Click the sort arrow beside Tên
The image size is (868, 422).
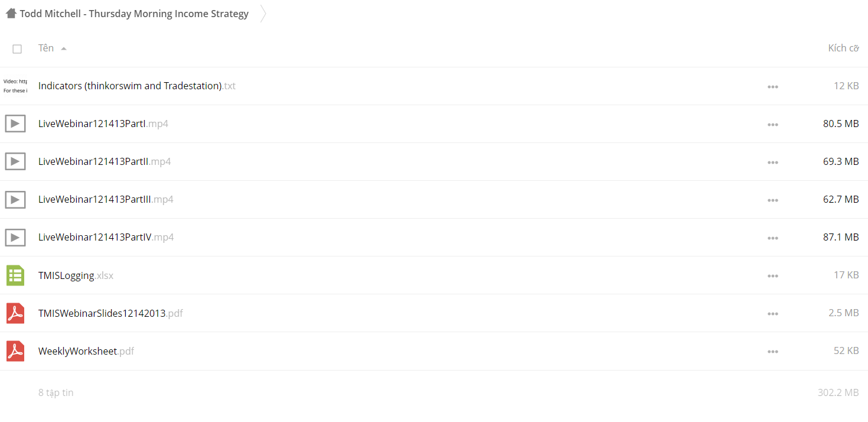pos(64,48)
